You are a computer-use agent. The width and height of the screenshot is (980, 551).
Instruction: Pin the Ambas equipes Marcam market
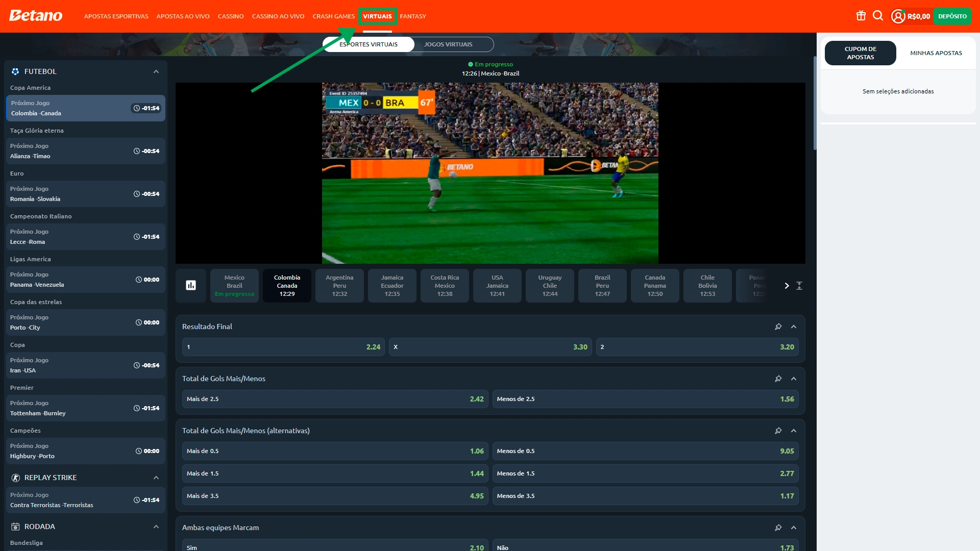pyautogui.click(x=778, y=528)
